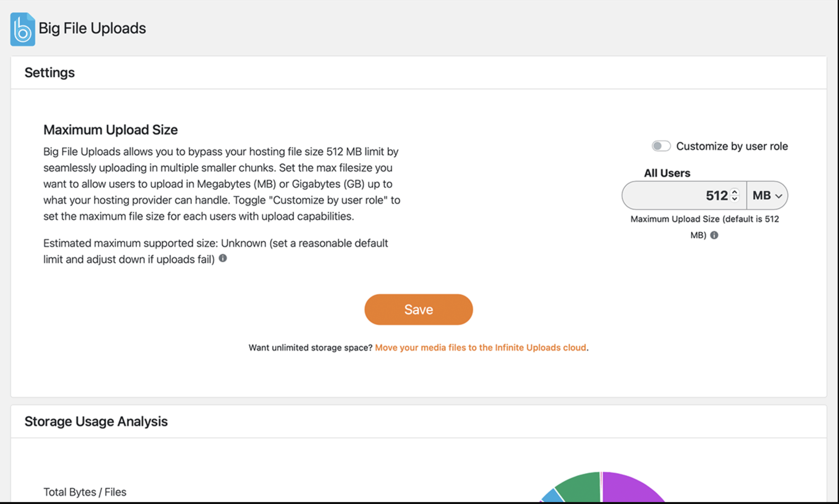Screen dimensions: 839x504
Task: Click the Big File Uploads title text
Action: [x=92, y=28]
